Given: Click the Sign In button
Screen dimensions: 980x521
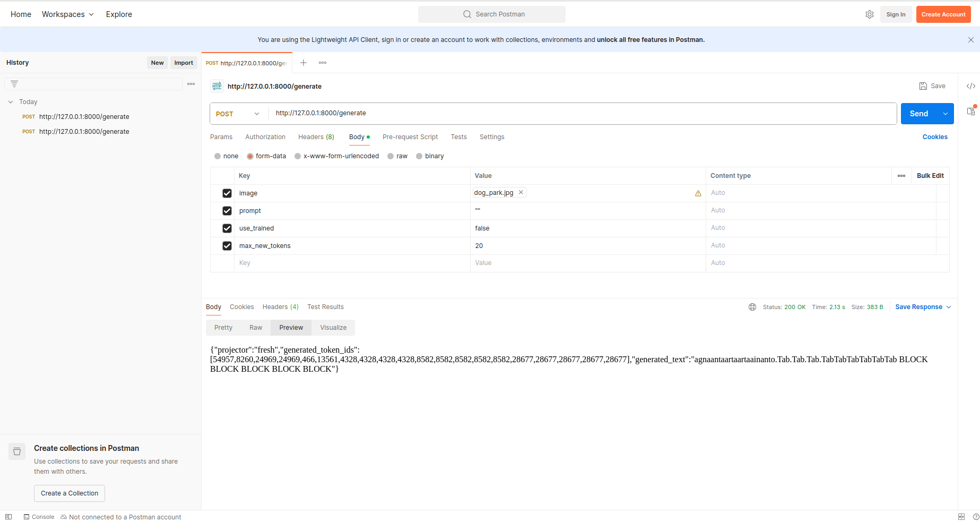Looking at the screenshot, I should click(x=896, y=14).
